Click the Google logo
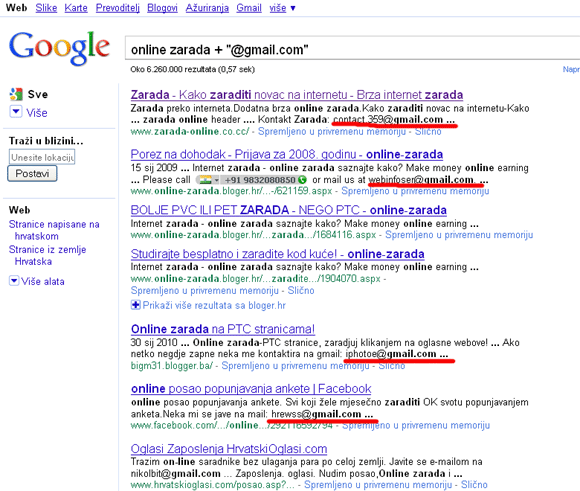This screenshot has height=491, width=580. tap(59, 49)
